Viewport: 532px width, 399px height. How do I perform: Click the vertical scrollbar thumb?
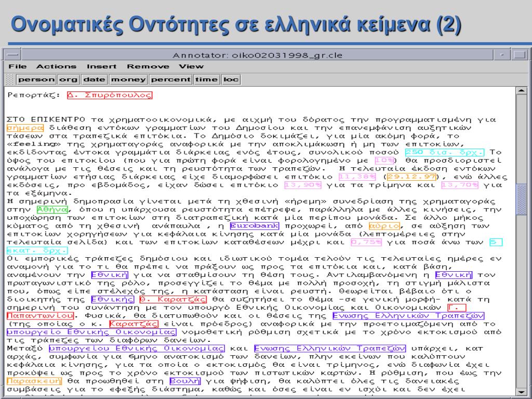pyautogui.click(x=521, y=199)
